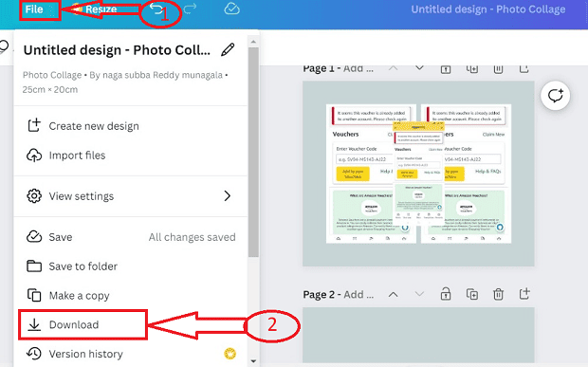
Task: Click the All changes saved status text
Action: pos(192,237)
